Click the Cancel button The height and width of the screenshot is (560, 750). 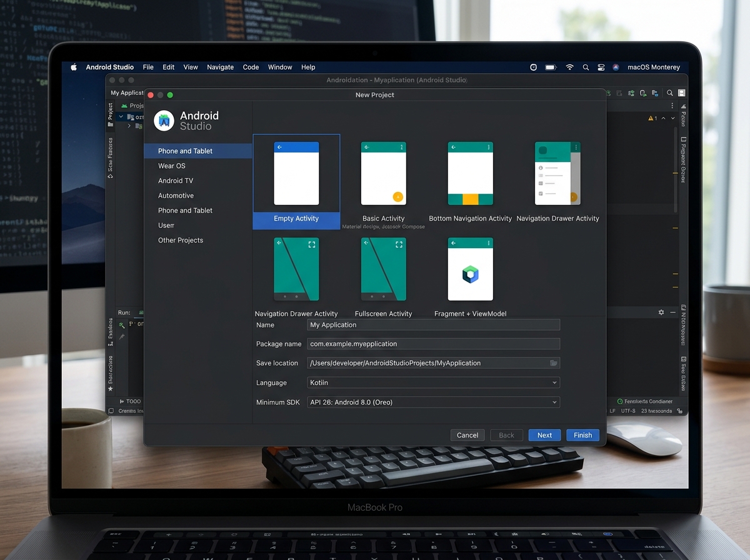(467, 435)
